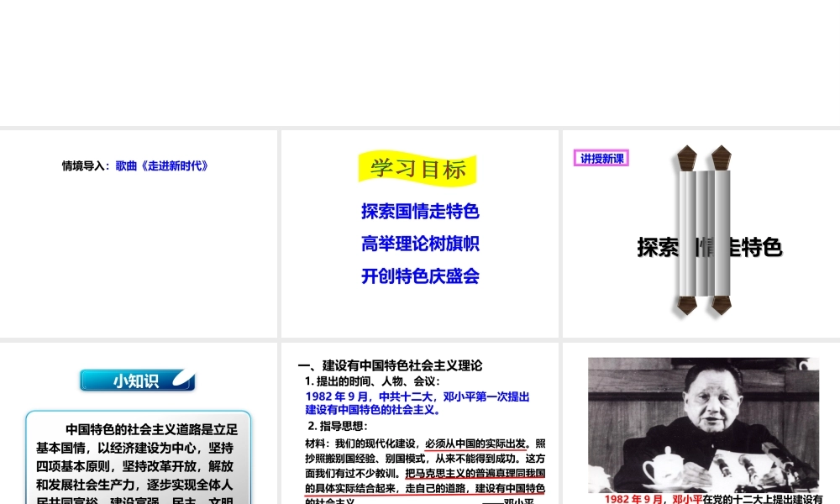Click the 讲授新课 label box

coord(601,158)
